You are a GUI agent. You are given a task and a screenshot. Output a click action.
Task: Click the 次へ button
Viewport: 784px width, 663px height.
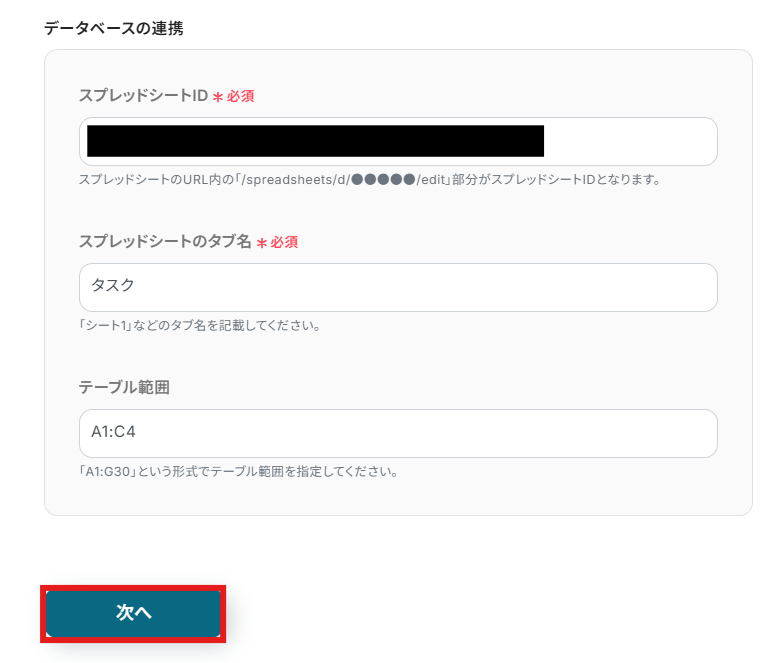point(133,613)
